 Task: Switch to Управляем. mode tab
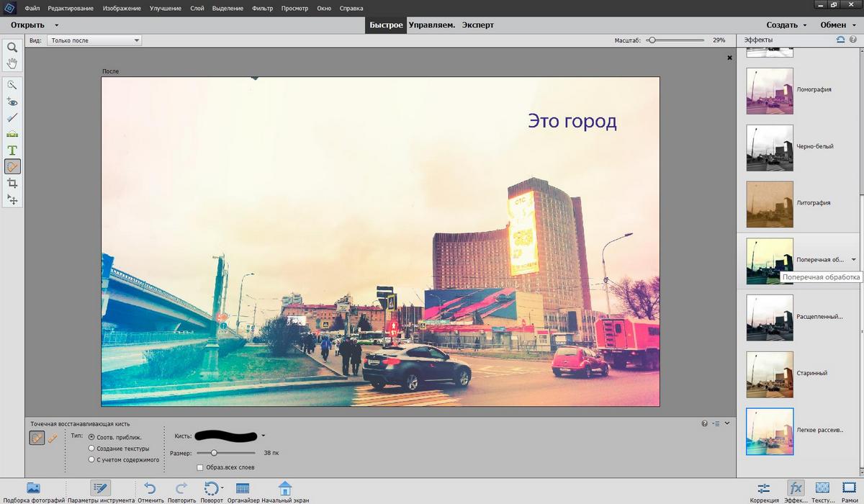pos(431,24)
